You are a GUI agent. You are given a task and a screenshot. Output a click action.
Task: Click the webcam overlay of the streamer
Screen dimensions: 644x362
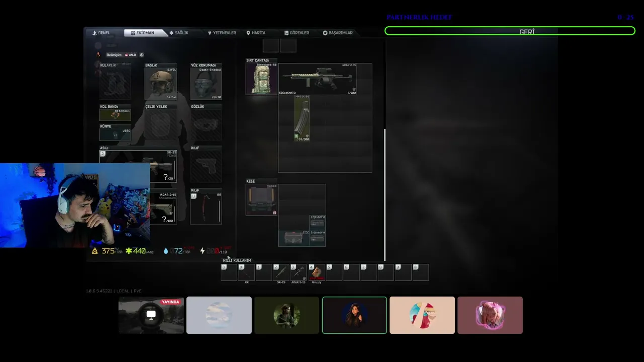[75, 205]
